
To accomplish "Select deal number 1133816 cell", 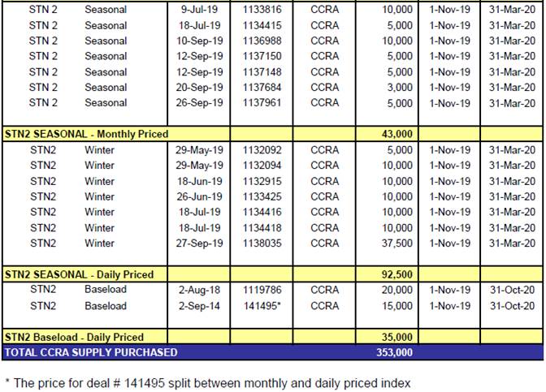I will (x=262, y=10).
